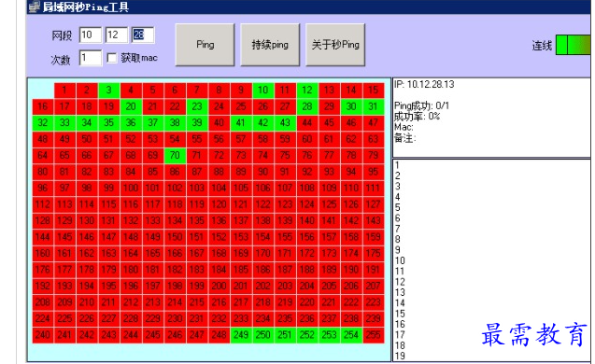Select red host cell 64

pos(43,156)
